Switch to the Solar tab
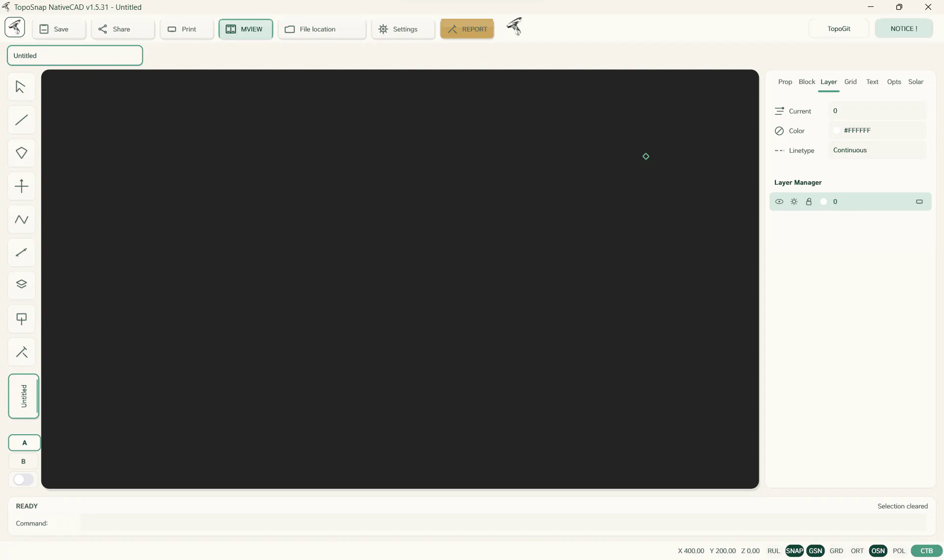The width and height of the screenshot is (944, 560). (x=915, y=82)
